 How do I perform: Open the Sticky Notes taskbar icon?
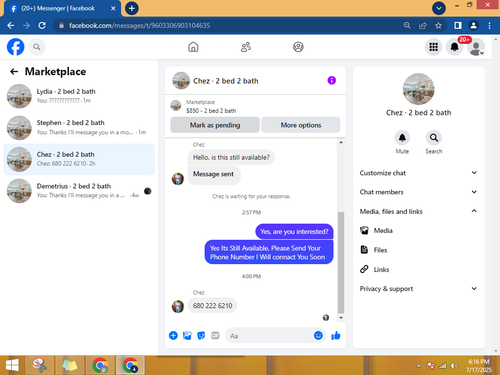click(70, 365)
